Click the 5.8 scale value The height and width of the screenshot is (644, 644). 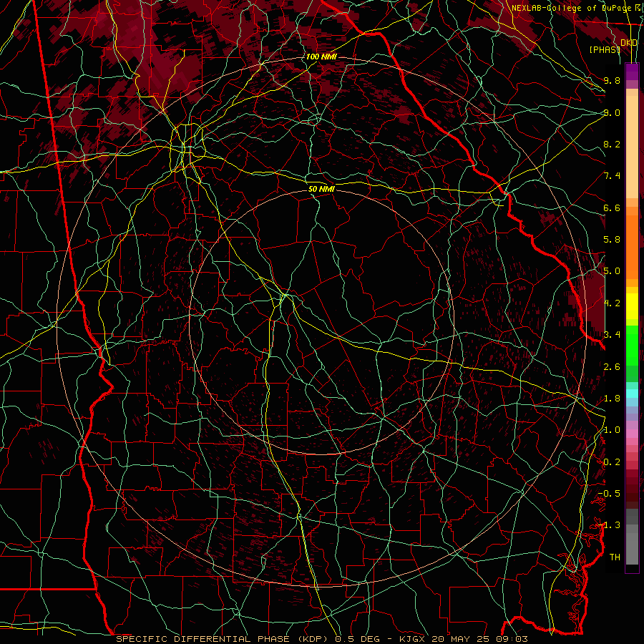click(612, 240)
